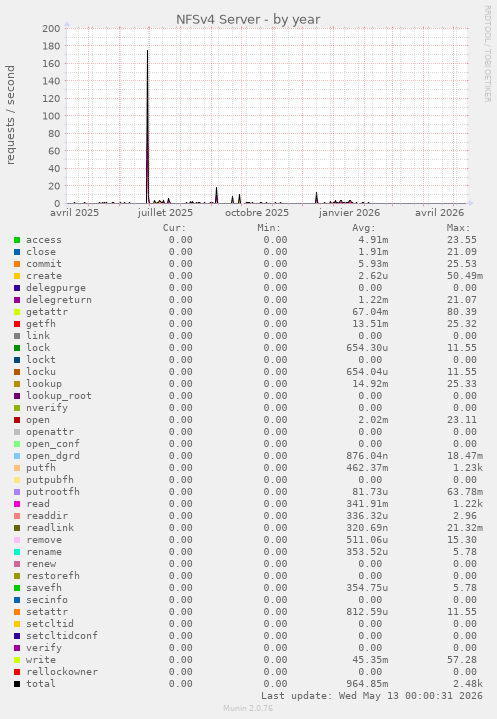Click the "remove" legend label
The width and height of the screenshot is (497, 719).
pos(44,540)
